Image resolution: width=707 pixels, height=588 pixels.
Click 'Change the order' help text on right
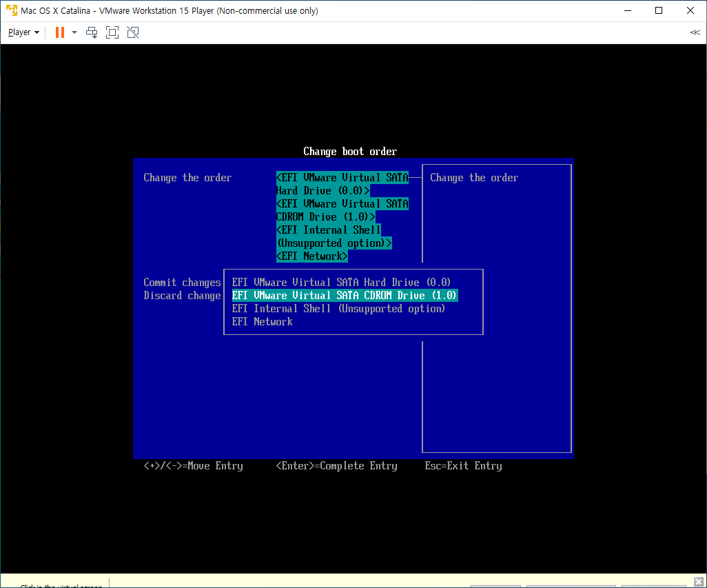pyautogui.click(x=474, y=178)
